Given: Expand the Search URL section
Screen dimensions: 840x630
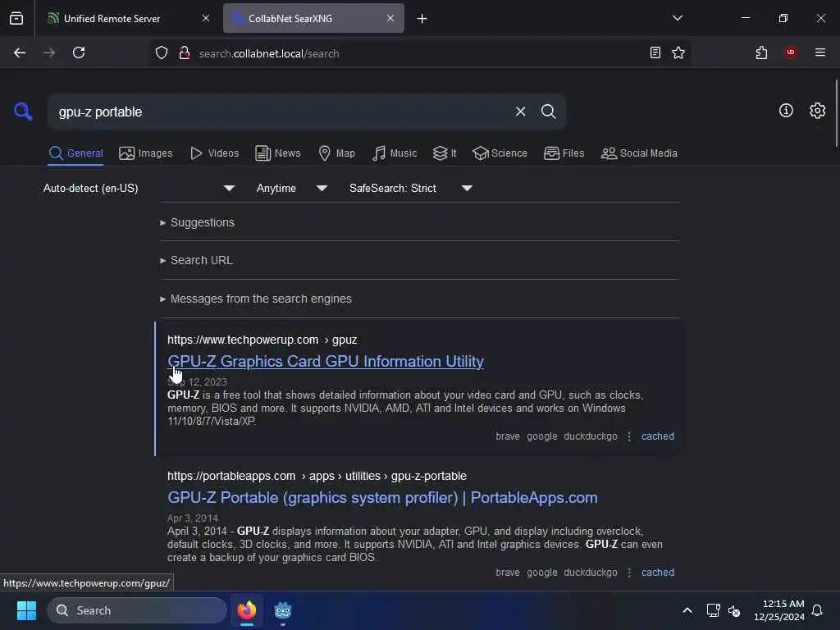Looking at the screenshot, I should point(196,260).
